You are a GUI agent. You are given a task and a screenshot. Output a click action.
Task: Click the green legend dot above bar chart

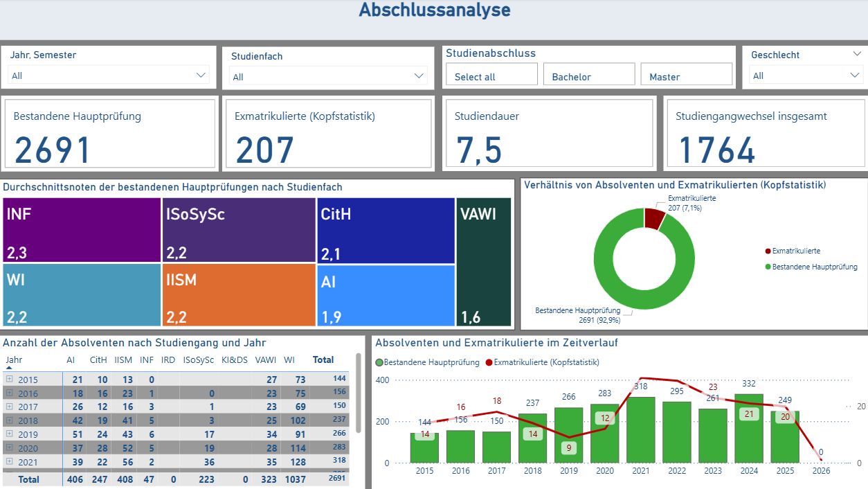[x=379, y=362]
